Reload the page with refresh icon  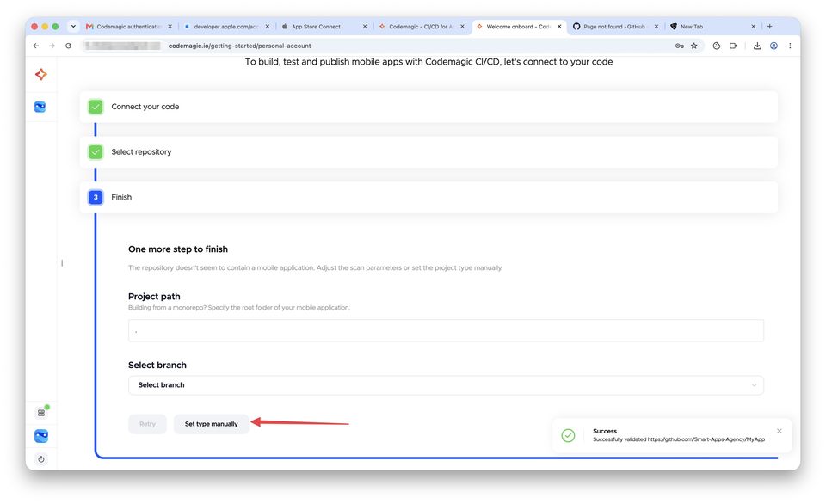tap(69, 46)
